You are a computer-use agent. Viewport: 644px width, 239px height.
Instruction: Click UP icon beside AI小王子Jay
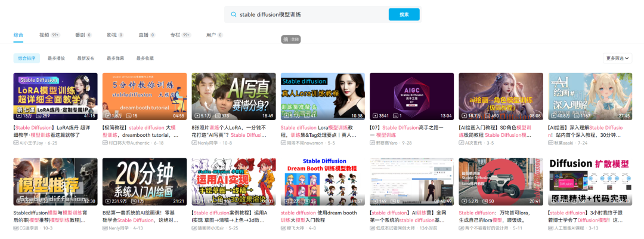click(16, 143)
